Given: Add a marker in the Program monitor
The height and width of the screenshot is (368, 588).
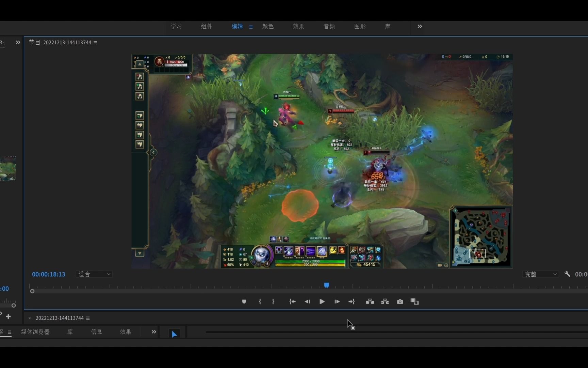Looking at the screenshot, I should click(x=244, y=302).
